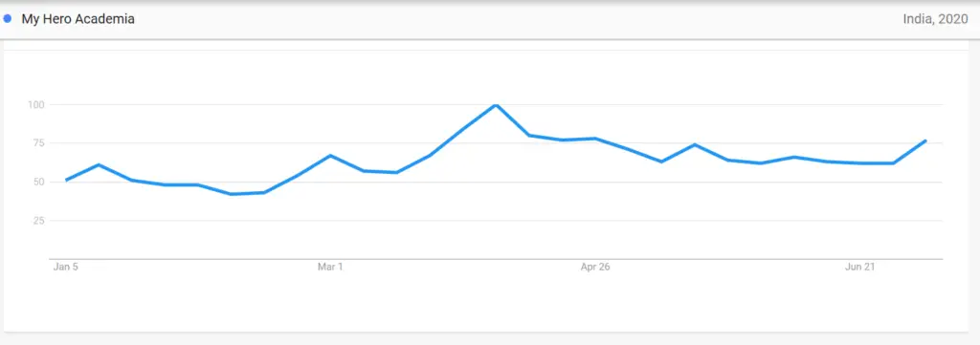Click the India, 2020 region label

tap(935, 19)
